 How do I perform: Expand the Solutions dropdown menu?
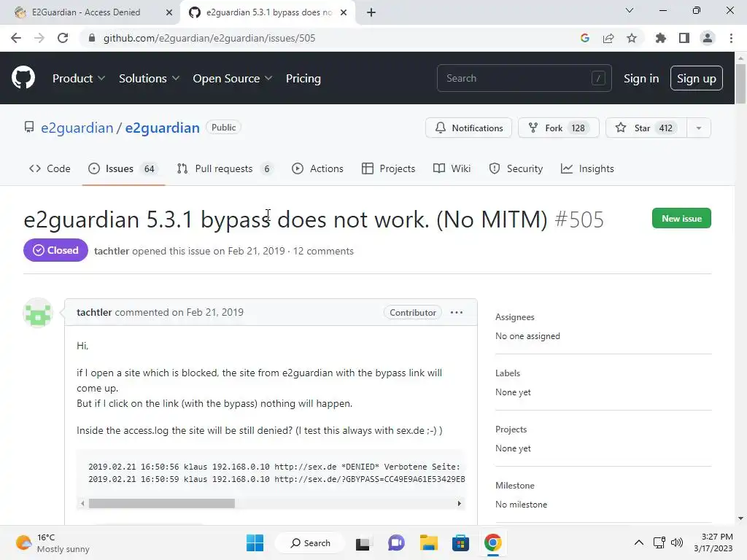149,78
